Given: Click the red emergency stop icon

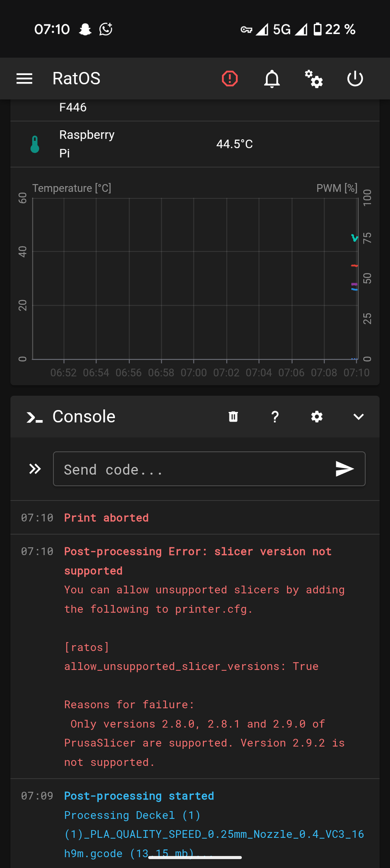Looking at the screenshot, I should click(x=230, y=79).
